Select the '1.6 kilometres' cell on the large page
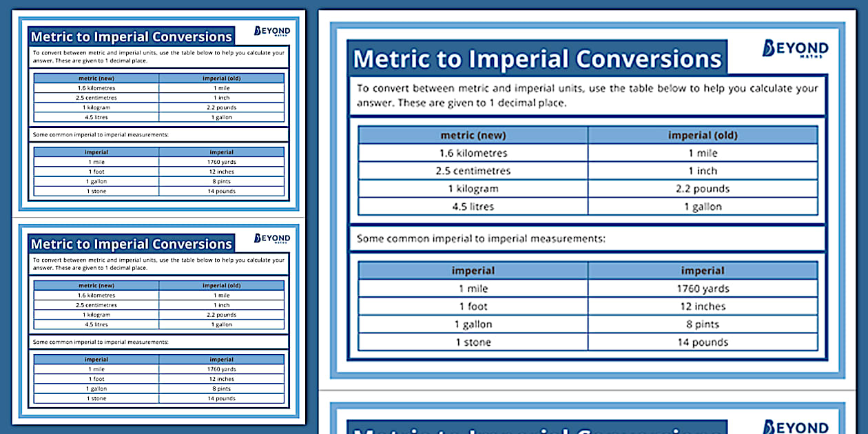The height and width of the screenshot is (434, 868). point(473,153)
